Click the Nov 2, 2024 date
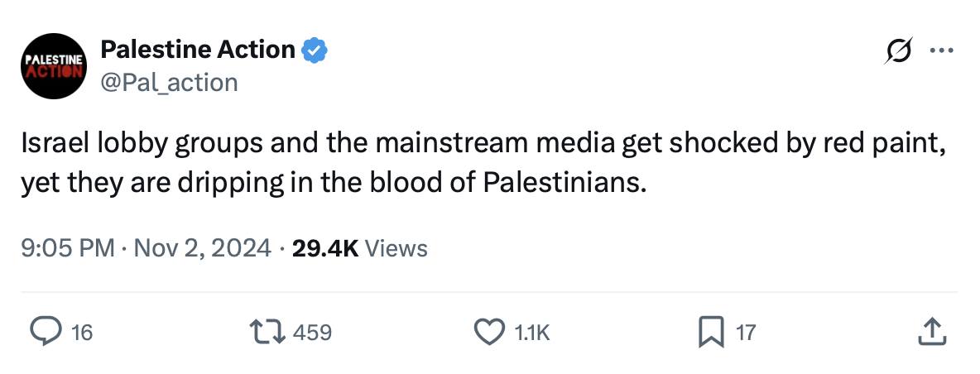The width and height of the screenshot is (980, 374). click(x=201, y=247)
